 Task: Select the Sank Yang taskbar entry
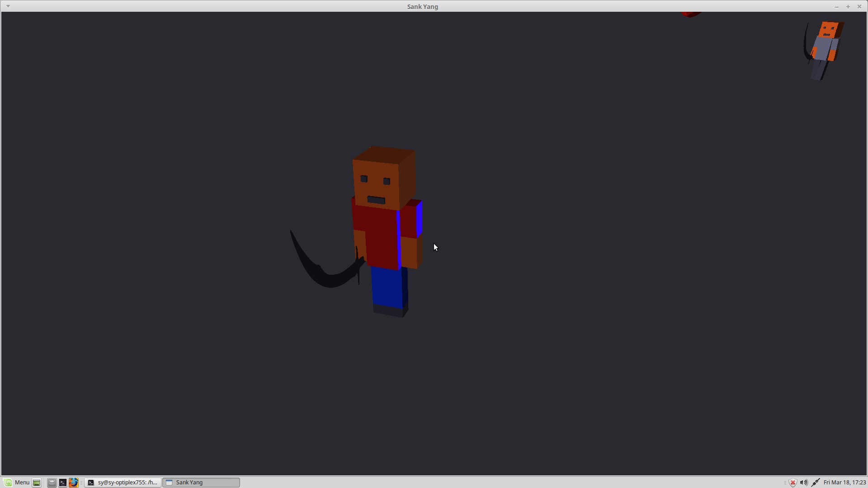[201, 483]
